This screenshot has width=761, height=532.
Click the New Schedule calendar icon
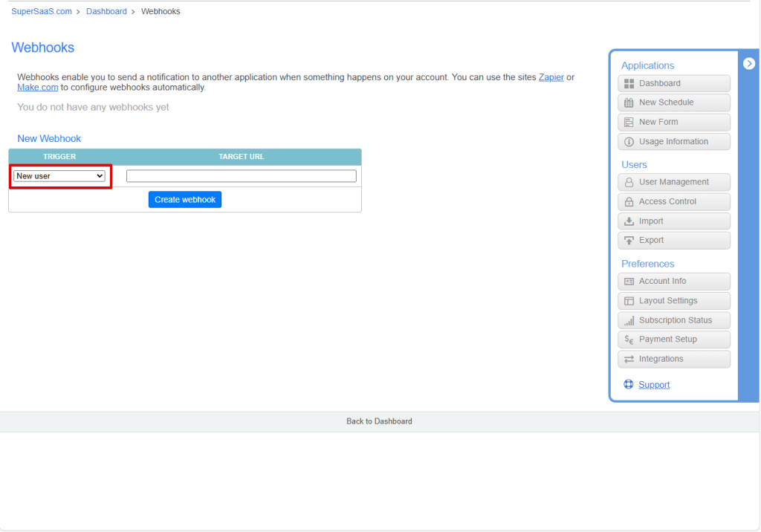point(629,103)
